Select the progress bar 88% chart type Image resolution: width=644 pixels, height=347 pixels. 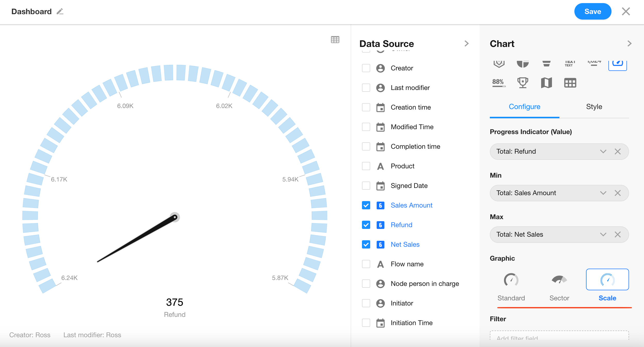[x=499, y=83]
